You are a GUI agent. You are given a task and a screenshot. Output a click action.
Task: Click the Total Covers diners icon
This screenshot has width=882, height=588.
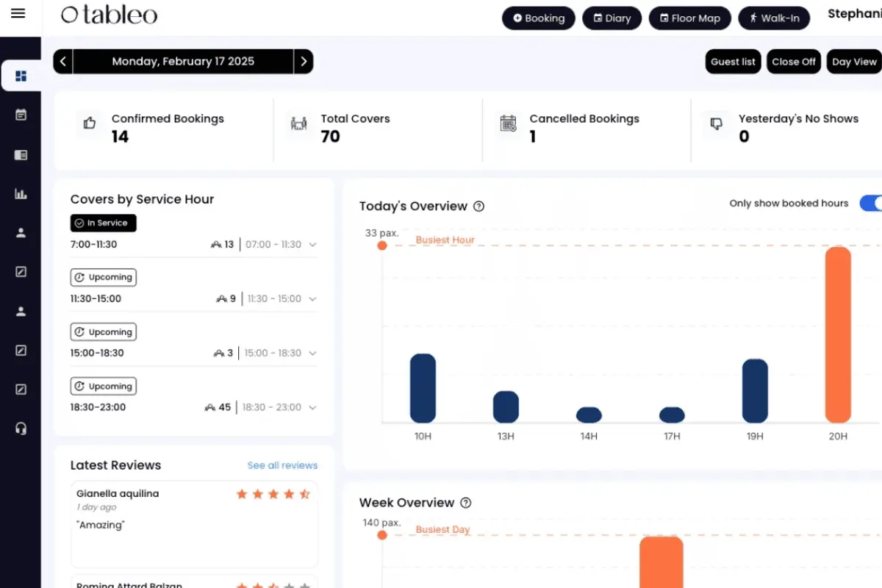click(298, 123)
